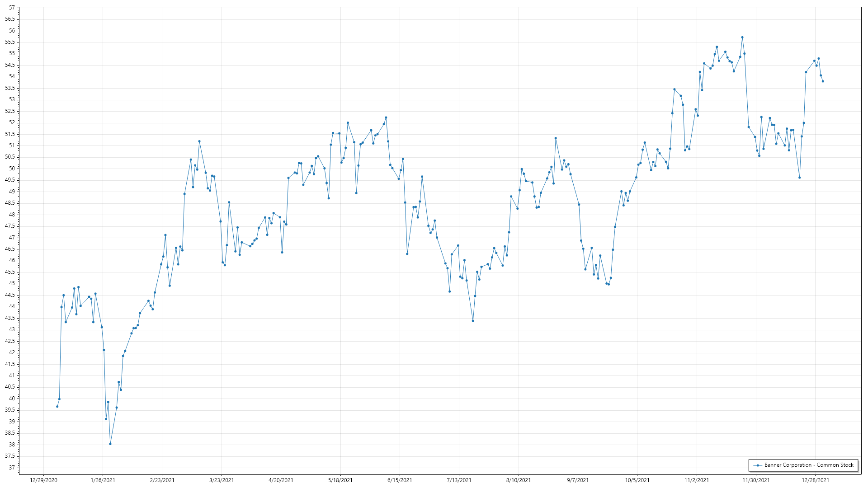Click the 50 label on the y-axis

[12, 169]
